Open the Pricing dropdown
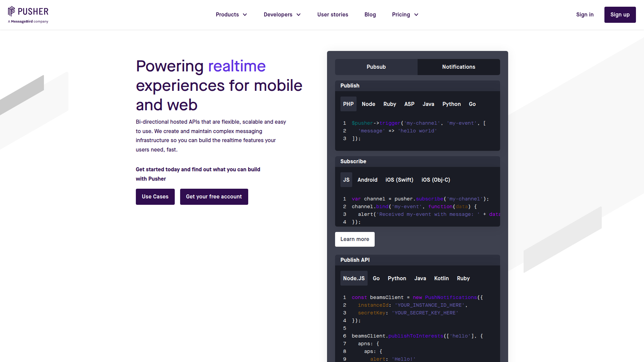The height and width of the screenshot is (362, 644). tap(405, 15)
